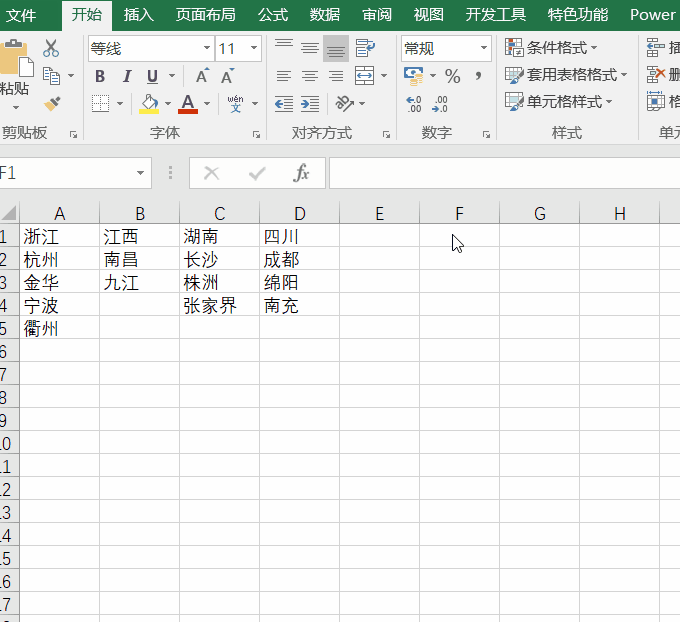680x622 pixels.
Task: Click the Cut scissors icon
Action: (x=52, y=48)
